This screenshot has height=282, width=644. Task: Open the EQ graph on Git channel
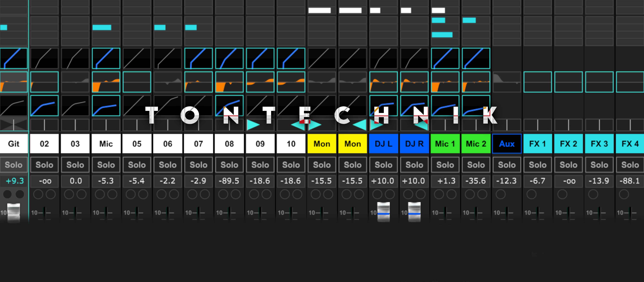click(x=14, y=82)
